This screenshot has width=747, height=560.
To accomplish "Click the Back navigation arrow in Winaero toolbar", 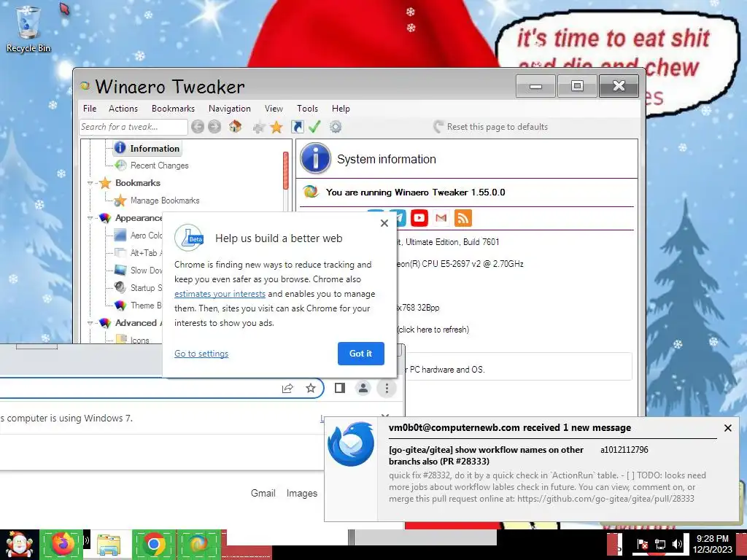I will coord(198,127).
